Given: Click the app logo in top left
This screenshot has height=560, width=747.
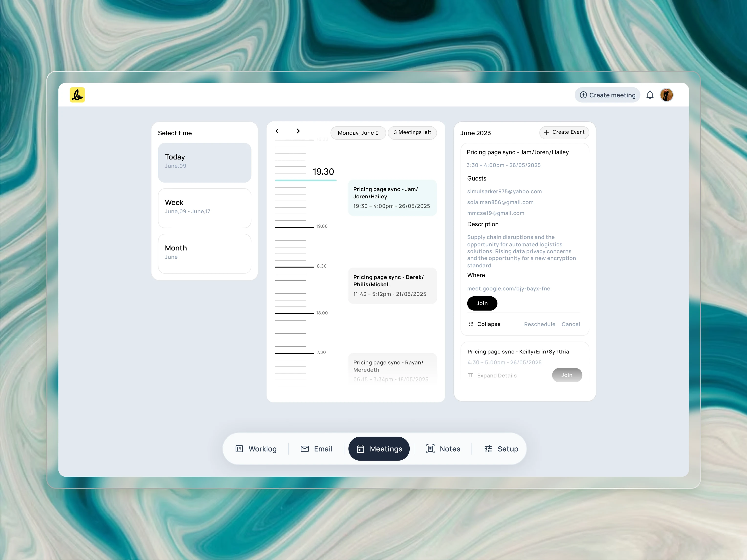Looking at the screenshot, I should pos(77,95).
